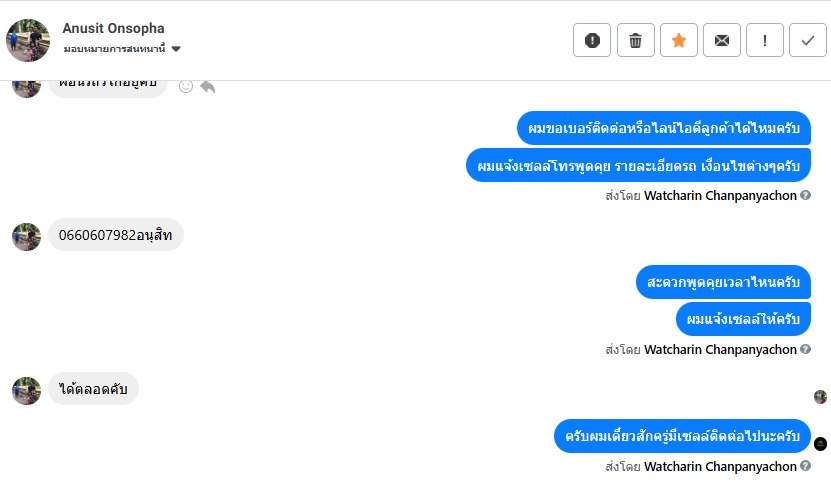Image resolution: width=831 pixels, height=503 pixels.
Task: Click the last blue message bubble
Action: click(x=682, y=436)
